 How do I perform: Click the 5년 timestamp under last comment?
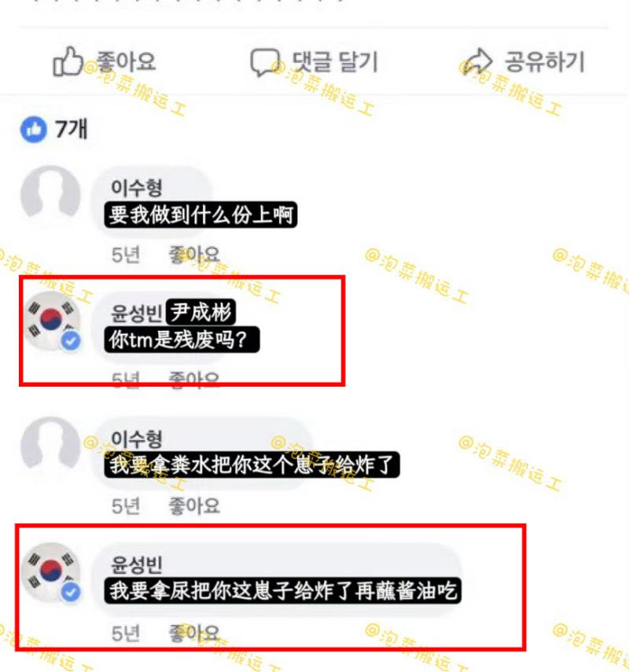coord(126,633)
